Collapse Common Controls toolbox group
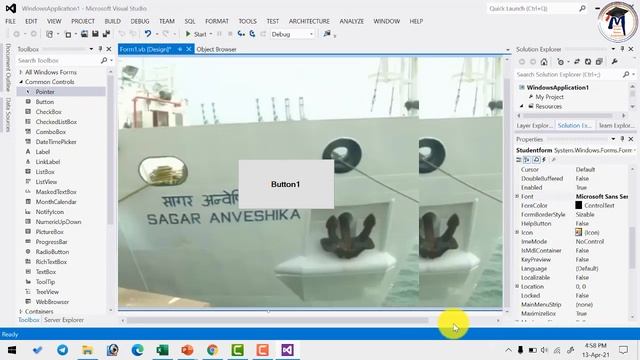The width and height of the screenshot is (640, 360). [x=20, y=82]
